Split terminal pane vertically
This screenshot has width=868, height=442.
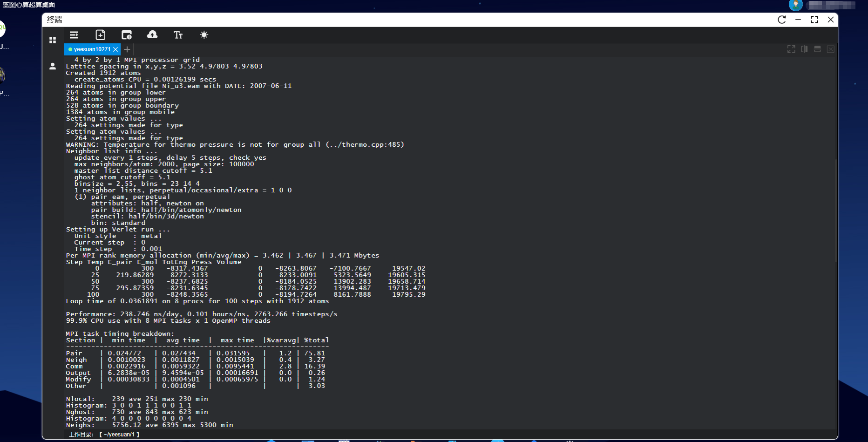(804, 49)
